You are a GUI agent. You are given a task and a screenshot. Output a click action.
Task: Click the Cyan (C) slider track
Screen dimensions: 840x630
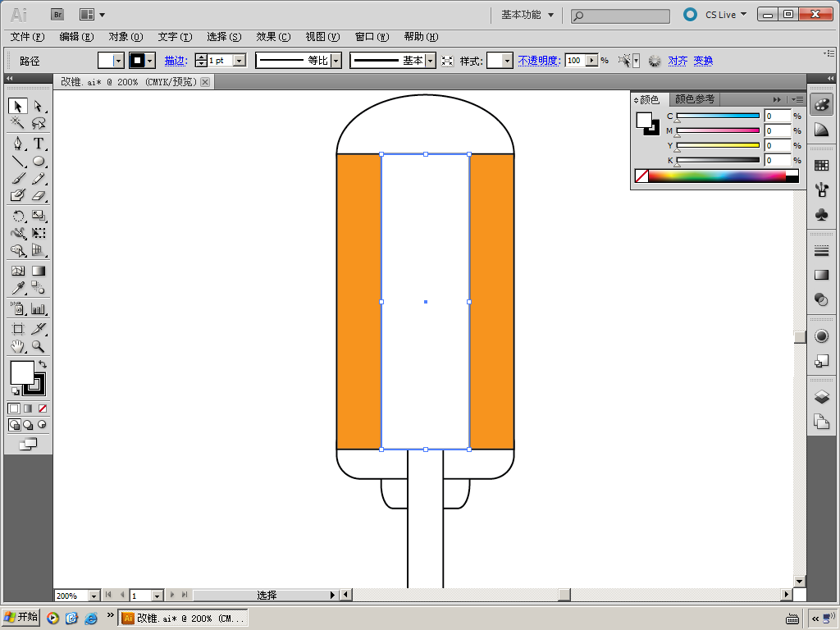[718, 116]
